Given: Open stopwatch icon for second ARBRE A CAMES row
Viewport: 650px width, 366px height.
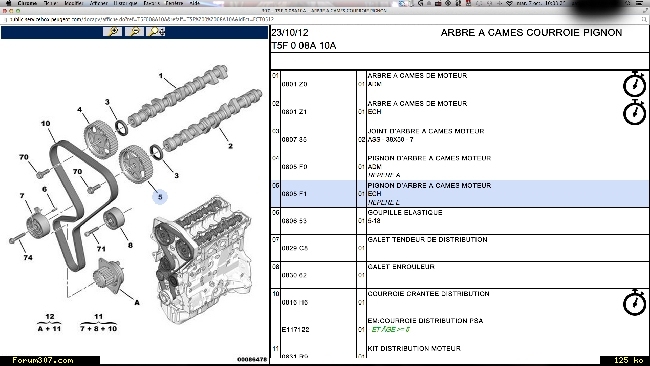Looking at the screenshot, I should click(x=634, y=112).
